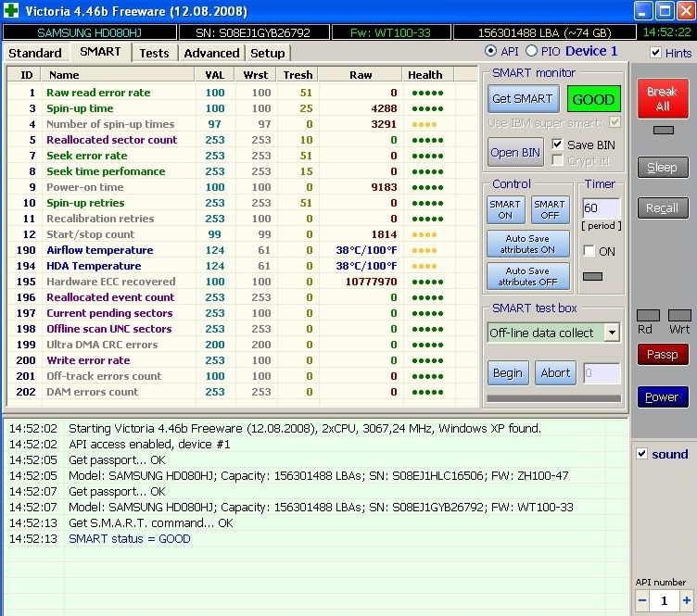Select Current pending sectors row

[242, 313]
